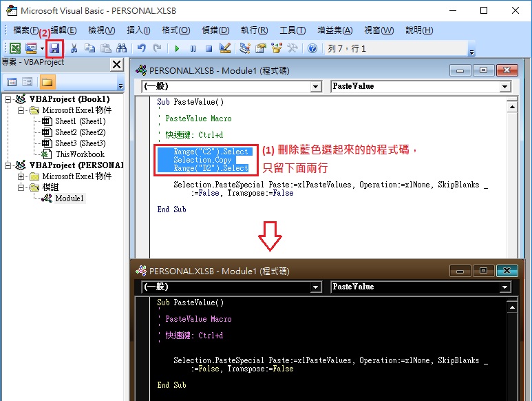Collapse the VBAProject (Book1) tree node
532x401 pixels.
point(8,99)
